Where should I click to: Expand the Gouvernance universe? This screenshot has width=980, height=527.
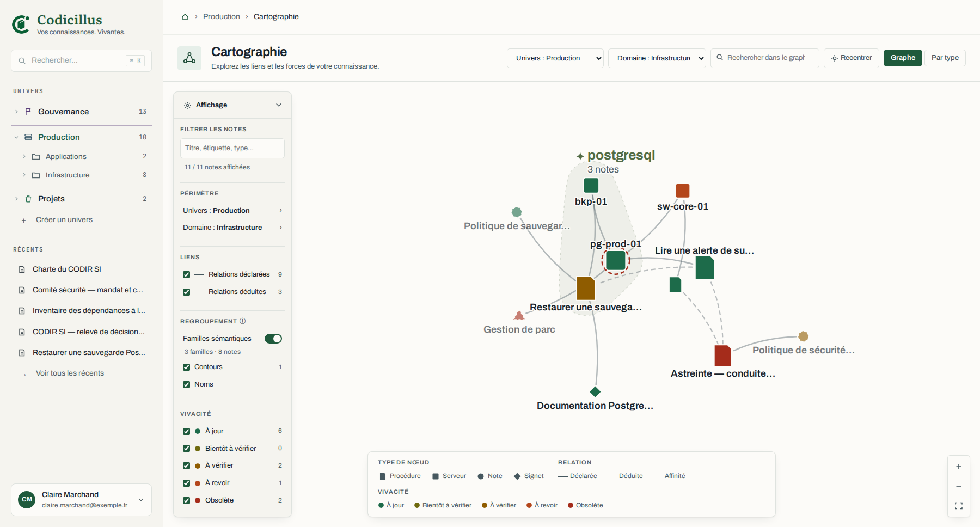pos(16,112)
